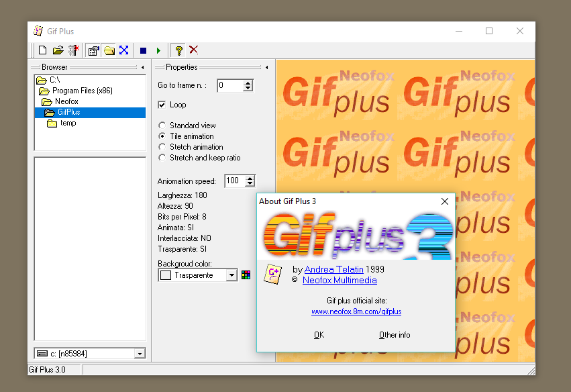Open the c: drive selector dropdown
This screenshot has height=392, width=571.
point(140,353)
